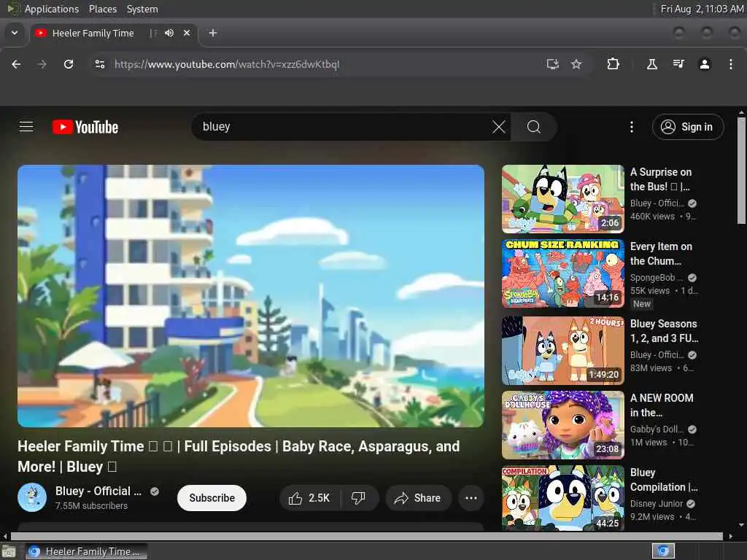Open the YouTube hamburger guide menu
This screenshot has width=747, height=560.
tap(26, 127)
